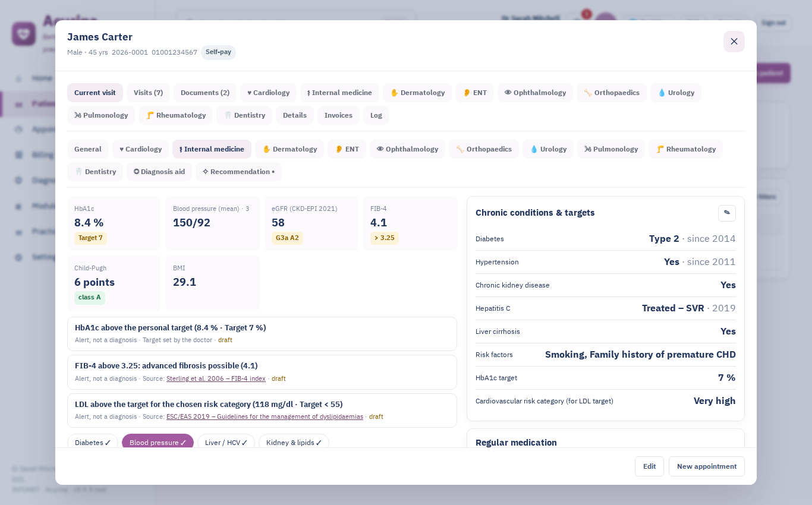Select the General sub-tab
This screenshot has height=505, width=812.
[x=88, y=149]
